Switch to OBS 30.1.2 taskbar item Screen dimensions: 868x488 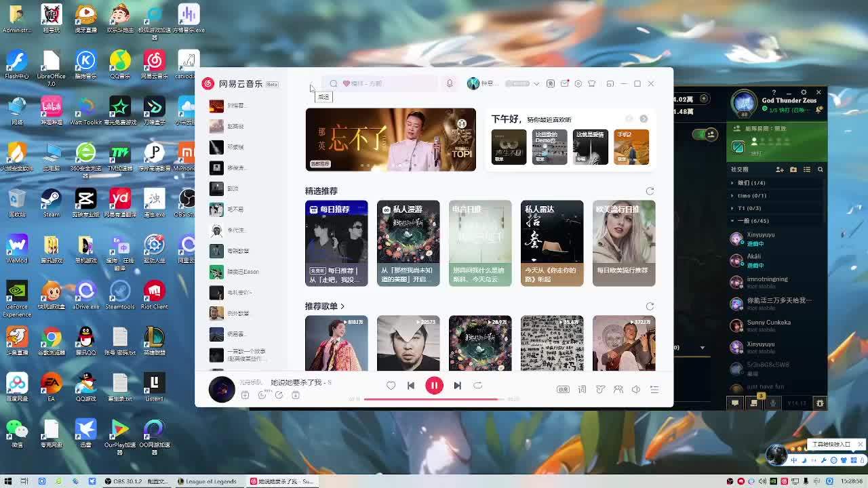[x=137, y=481]
